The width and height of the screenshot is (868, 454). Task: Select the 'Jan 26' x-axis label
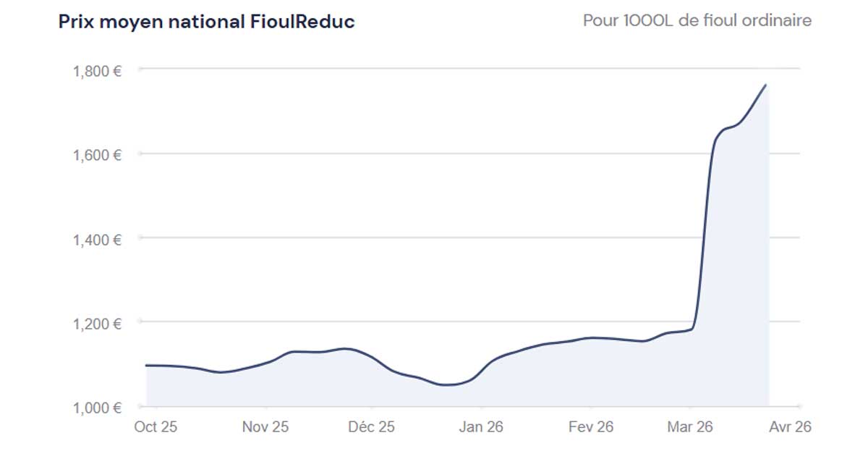(x=481, y=427)
